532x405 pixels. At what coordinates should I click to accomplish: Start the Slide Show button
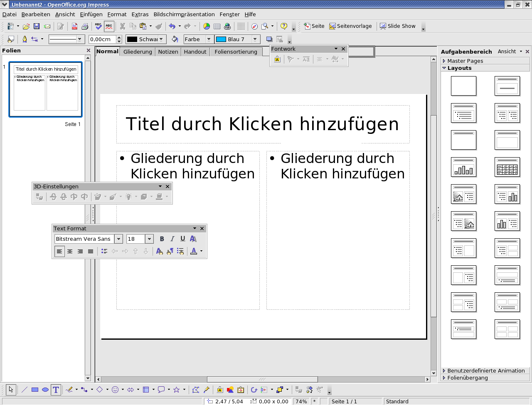pyautogui.click(x=397, y=26)
